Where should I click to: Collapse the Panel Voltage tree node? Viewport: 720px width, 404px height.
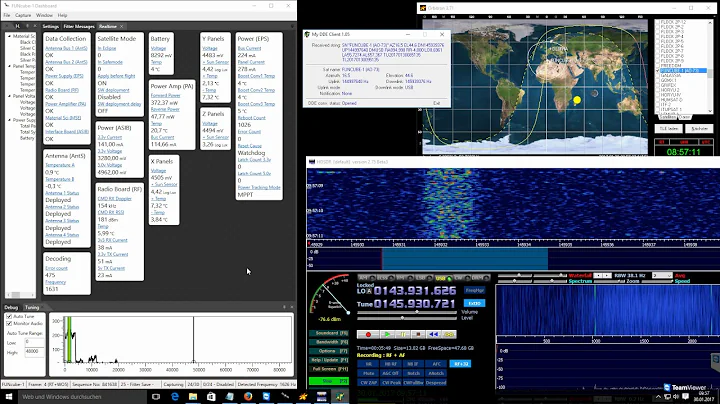tap(9, 96)
